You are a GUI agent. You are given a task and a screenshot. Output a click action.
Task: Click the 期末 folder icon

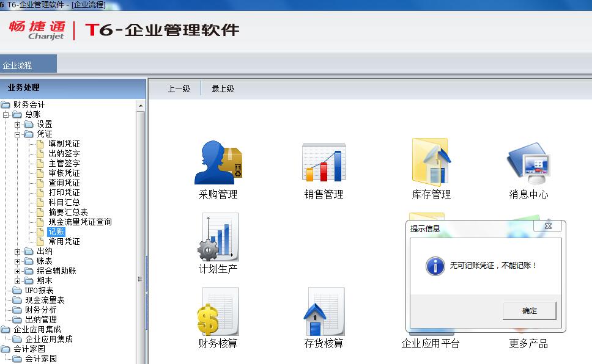pos(29,281)
